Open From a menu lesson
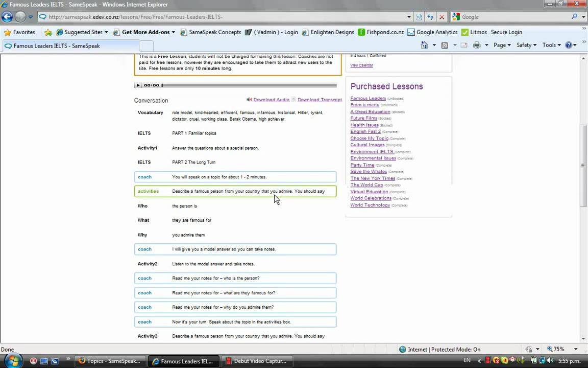Screen dimensions: 588x368 365,105
